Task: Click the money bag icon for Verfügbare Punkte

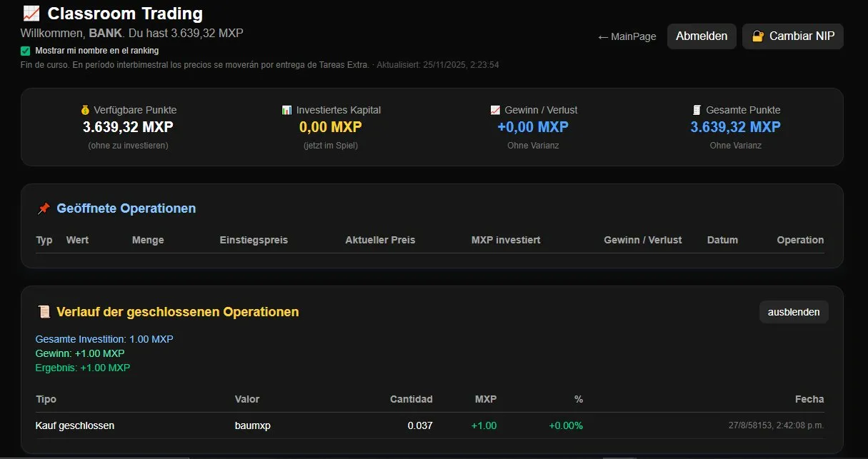Action: point(85,110)
